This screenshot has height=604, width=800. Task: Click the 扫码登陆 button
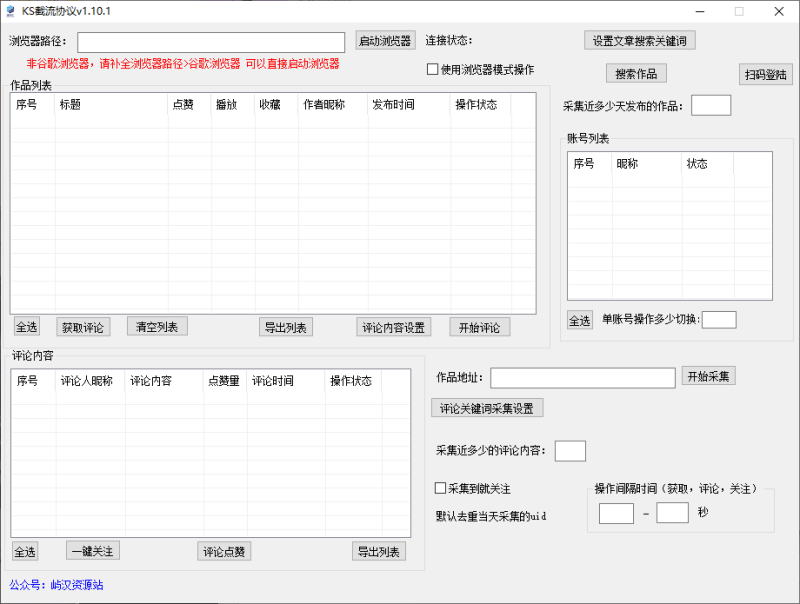[765, 73]
